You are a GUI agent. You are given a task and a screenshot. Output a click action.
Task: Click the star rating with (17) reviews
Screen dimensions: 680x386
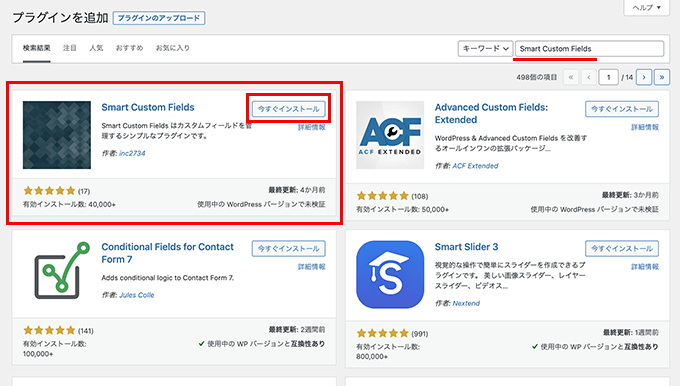tap(49, 191)
